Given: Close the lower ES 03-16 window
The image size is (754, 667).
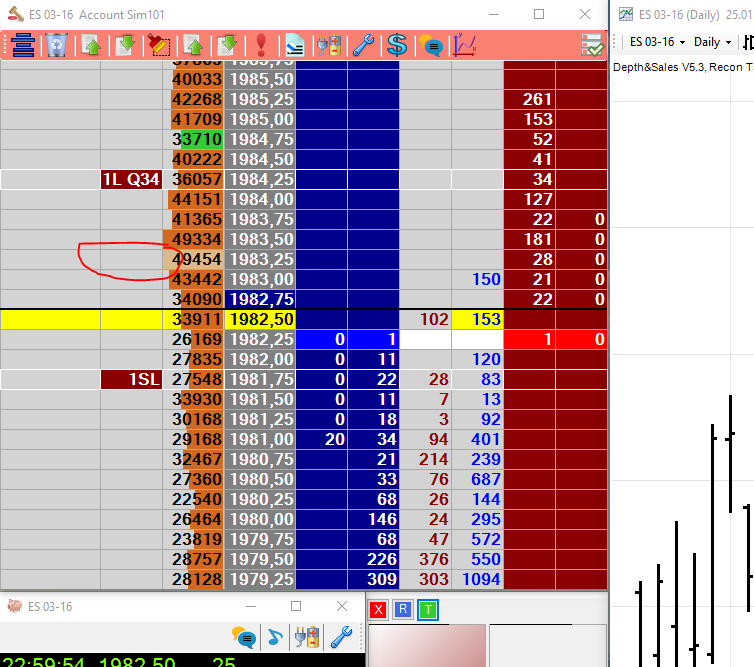Looking at the screenshot, I should pyautogui.click(x=342, y=606).
